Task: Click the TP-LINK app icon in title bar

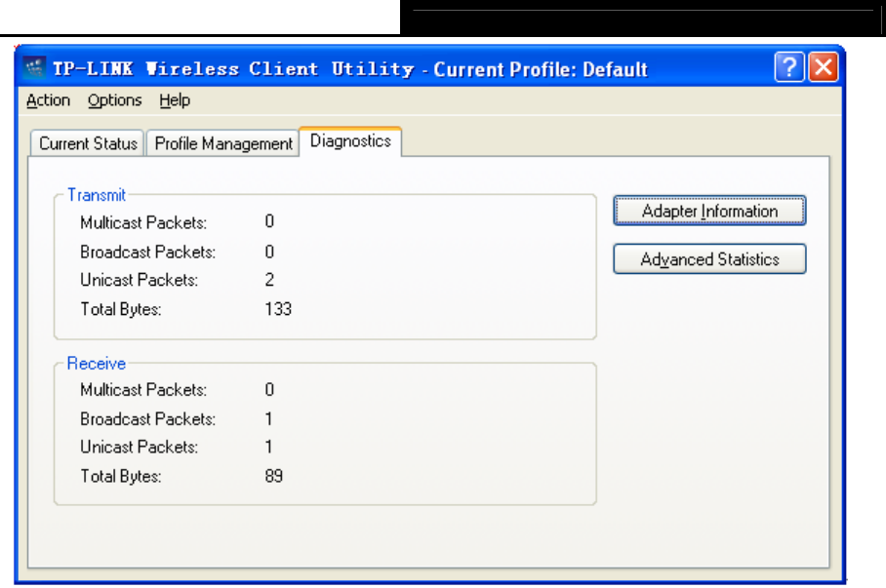Action: click(34, 68)
